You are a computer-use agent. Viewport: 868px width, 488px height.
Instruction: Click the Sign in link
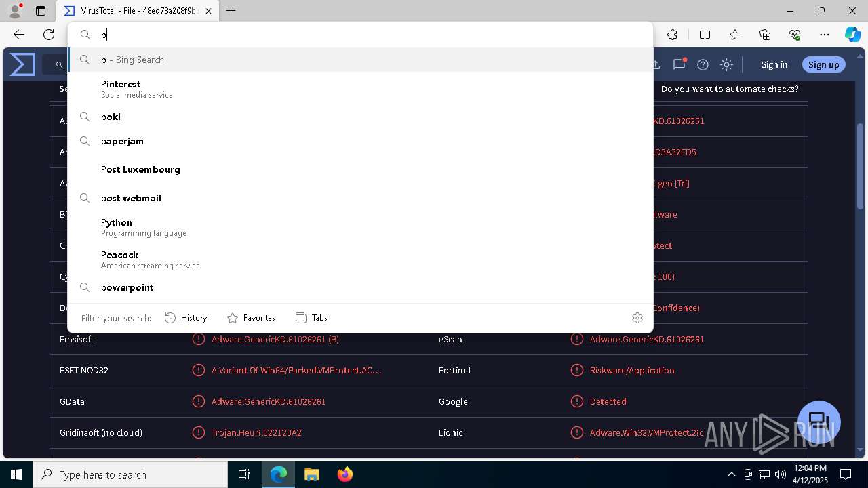774,64
